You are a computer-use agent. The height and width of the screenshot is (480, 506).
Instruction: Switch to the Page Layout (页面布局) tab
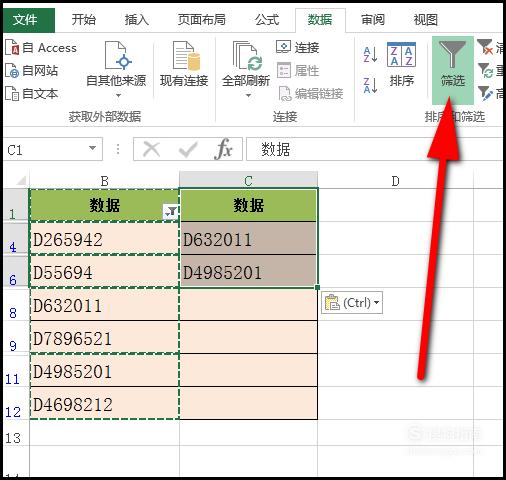click(x=201, y=20)
